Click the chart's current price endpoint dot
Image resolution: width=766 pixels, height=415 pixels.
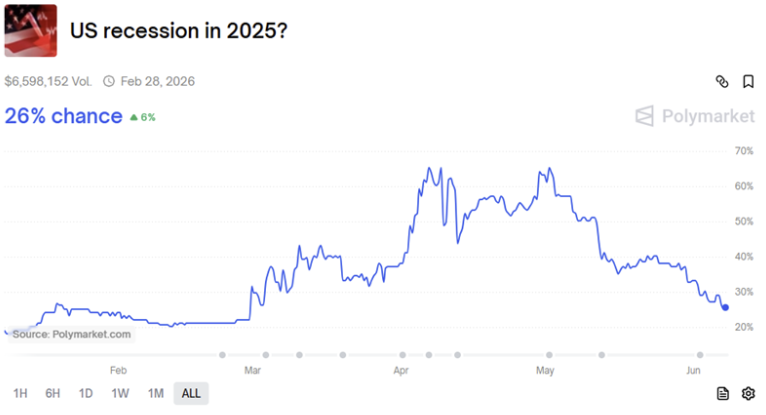point(725,307)
